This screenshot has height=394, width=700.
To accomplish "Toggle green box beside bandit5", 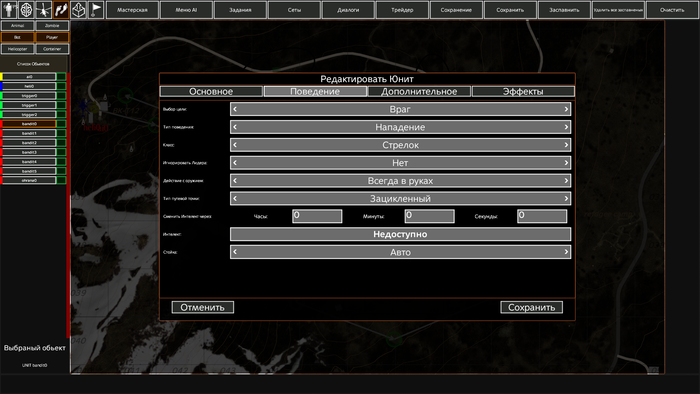I will pos(61,171).
